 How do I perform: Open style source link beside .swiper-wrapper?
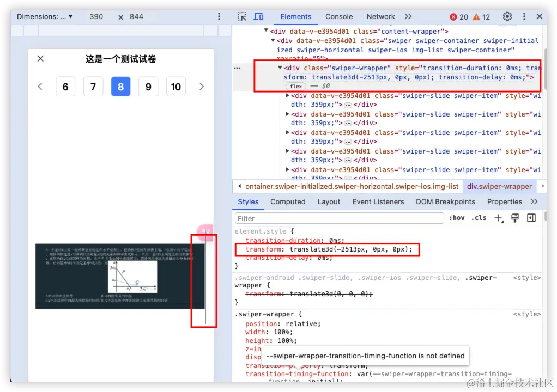coord(527,314)
